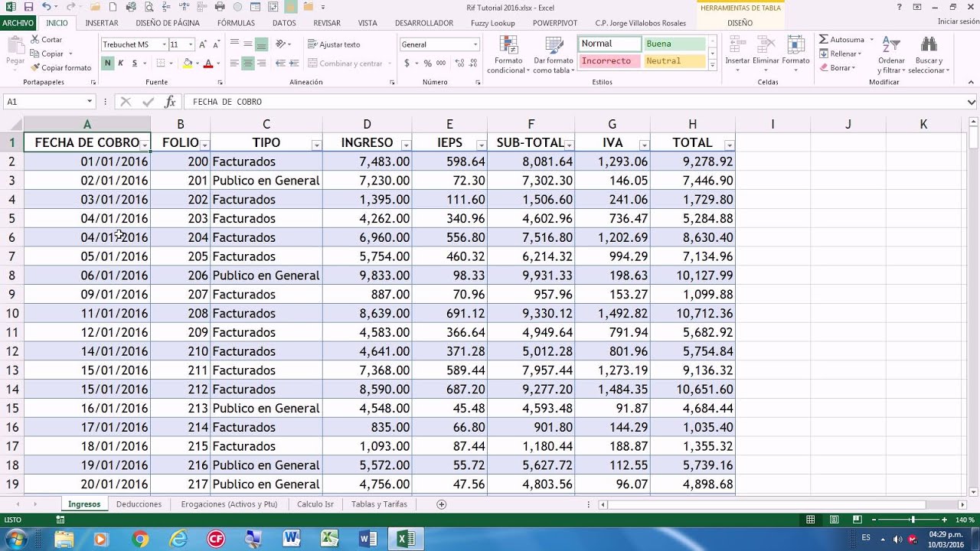Open the filter dropdown for TIPO column
This screenshot has width=980, height=551.
pyautogui.click(x=316, y=145)
